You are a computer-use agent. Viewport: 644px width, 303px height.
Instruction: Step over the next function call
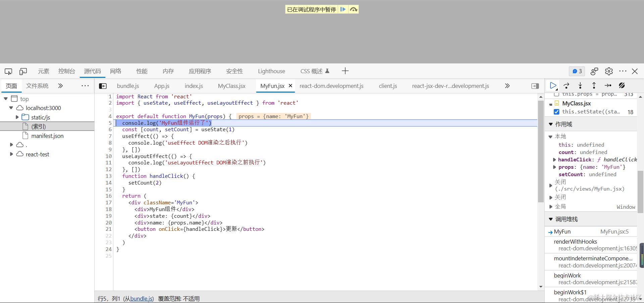566,86
